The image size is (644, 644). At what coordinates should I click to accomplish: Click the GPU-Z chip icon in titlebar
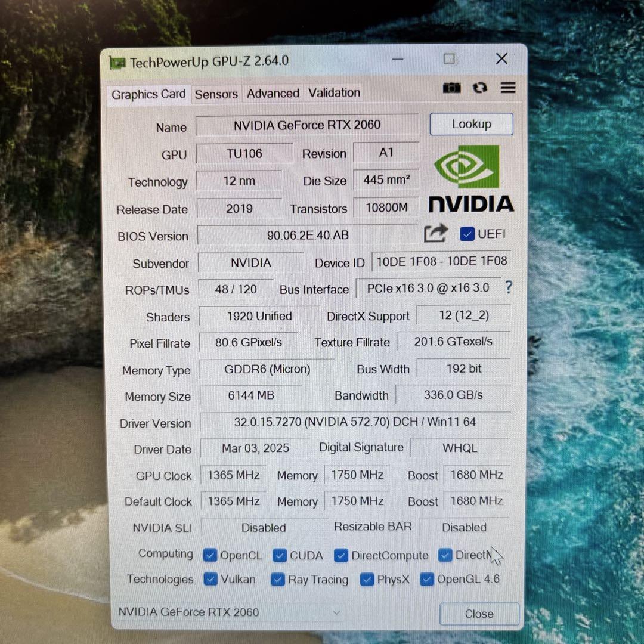[117, 61]
